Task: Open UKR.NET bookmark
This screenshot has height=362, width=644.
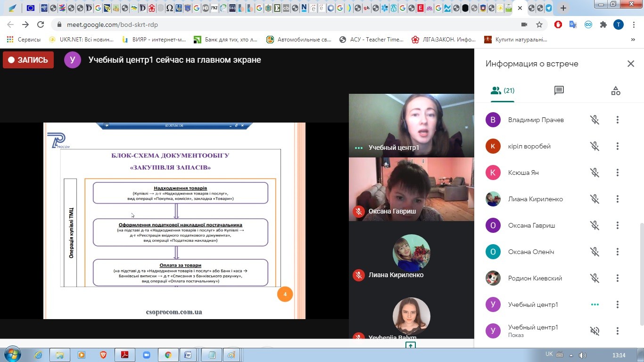Action: pyautogui.click(x=81, y=40)
